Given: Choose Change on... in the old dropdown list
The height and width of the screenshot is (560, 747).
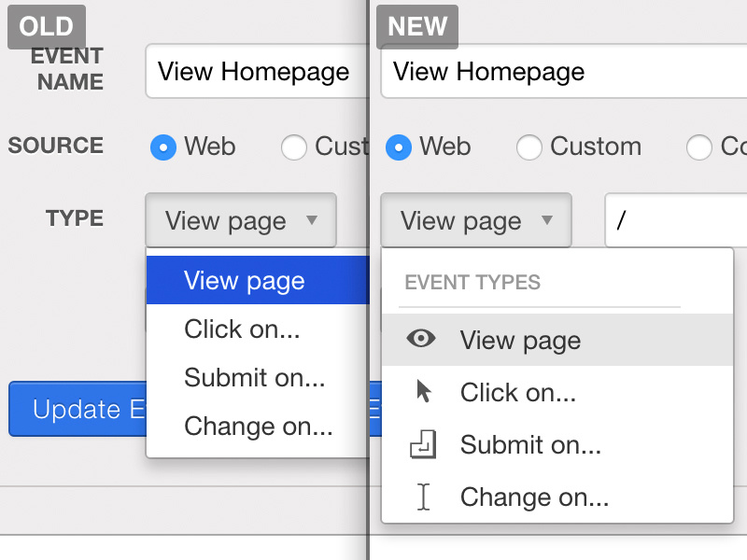Looking at the screenshot, I should click(258, 426).
